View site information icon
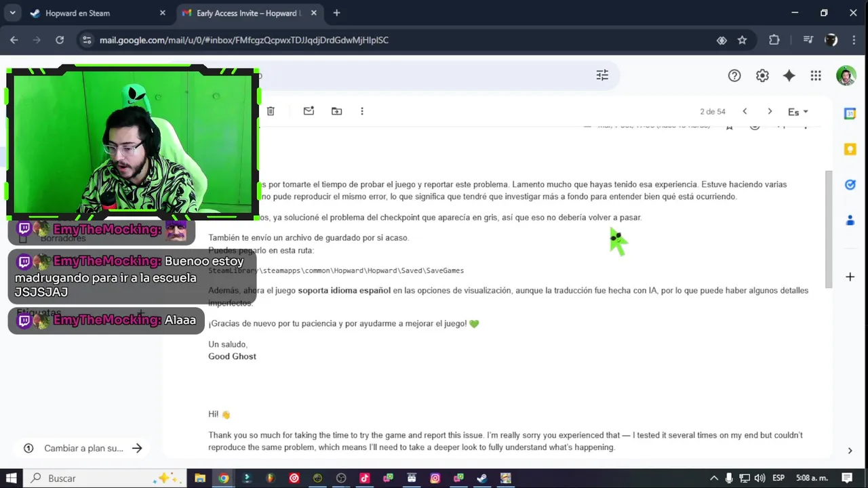 click(x=86, y=40)
